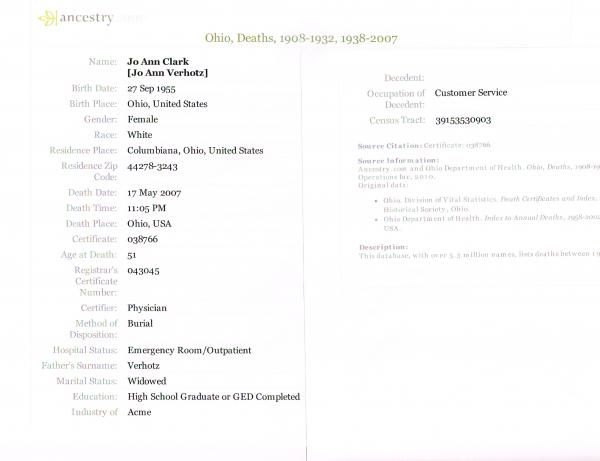Select registrar's certificate number 043045

pyautogui.click(x=144, y=270)
